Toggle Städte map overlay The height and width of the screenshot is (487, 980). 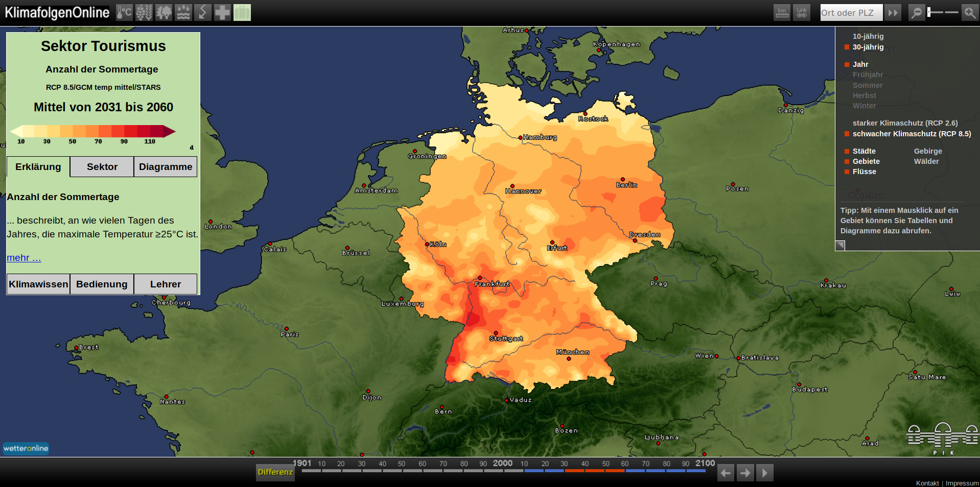pos(864,151)
